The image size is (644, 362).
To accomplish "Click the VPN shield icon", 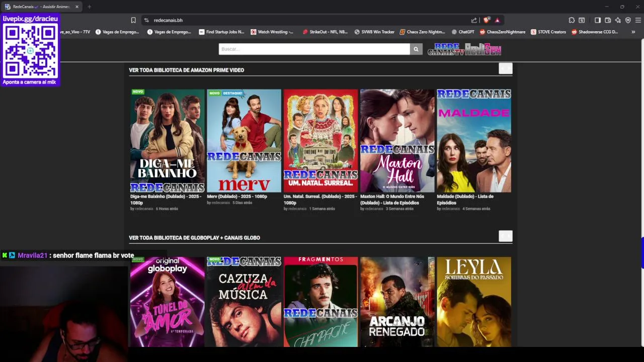I will tap(628, 20).
